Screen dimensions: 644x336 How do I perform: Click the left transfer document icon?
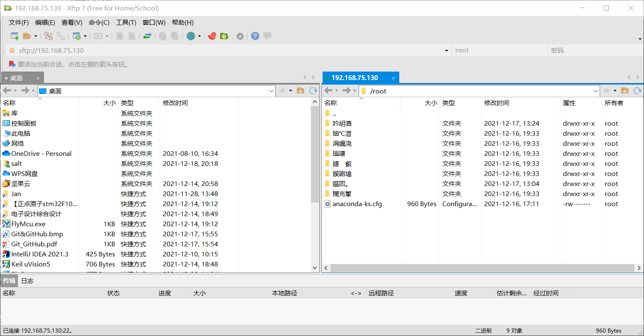click(x=120, y=36)
